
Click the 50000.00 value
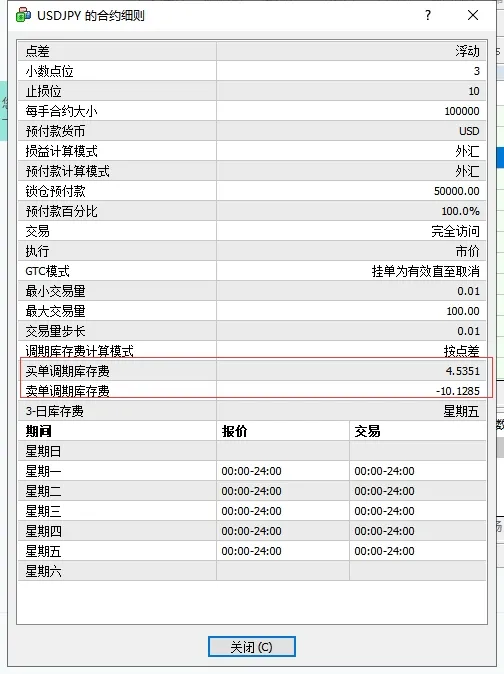457,191
